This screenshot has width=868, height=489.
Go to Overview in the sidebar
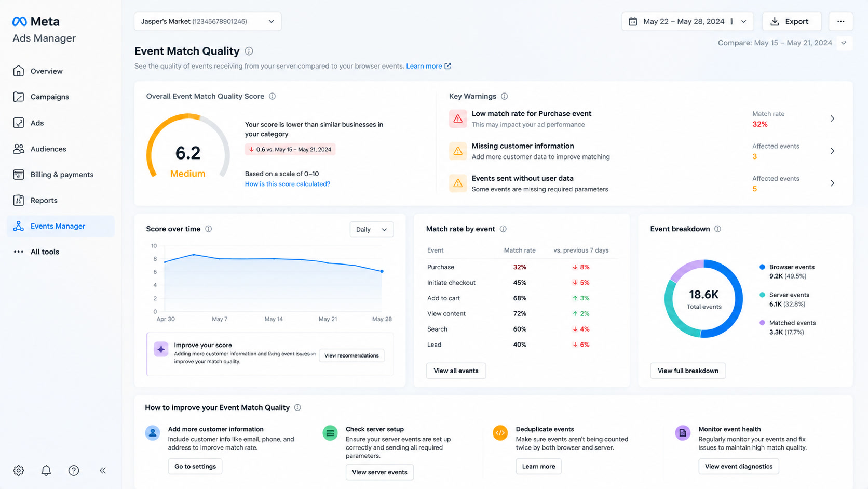coord(61,71)
